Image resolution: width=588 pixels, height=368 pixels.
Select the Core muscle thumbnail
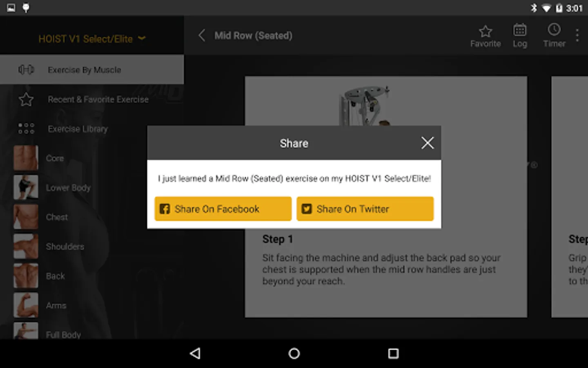26,158
